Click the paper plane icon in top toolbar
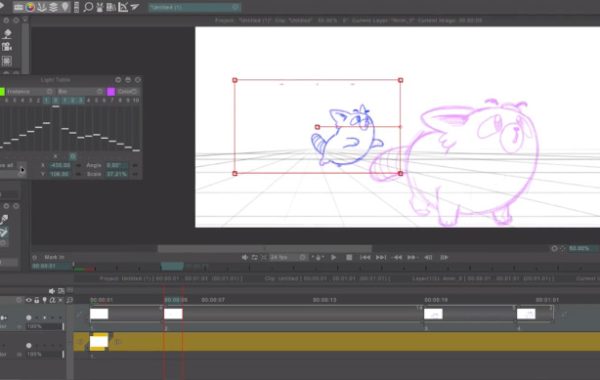Screen dimensions: 600x380 pos(134,7)
